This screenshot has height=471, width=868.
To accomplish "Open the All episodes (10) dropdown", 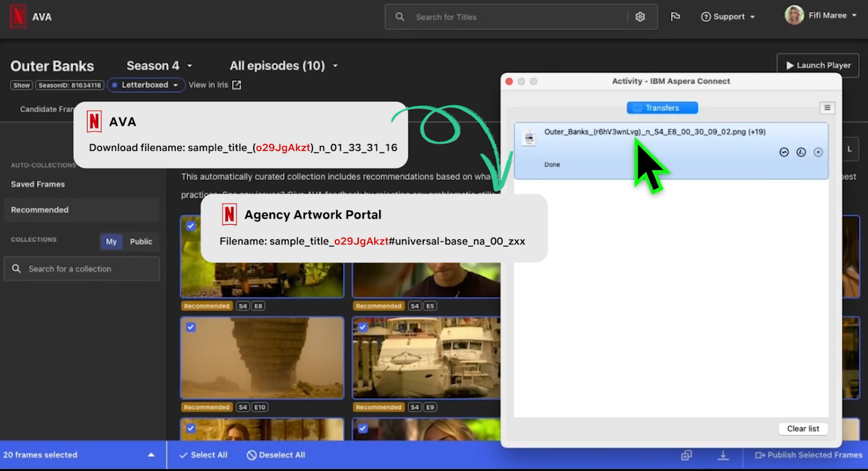I will coord(284,66).
